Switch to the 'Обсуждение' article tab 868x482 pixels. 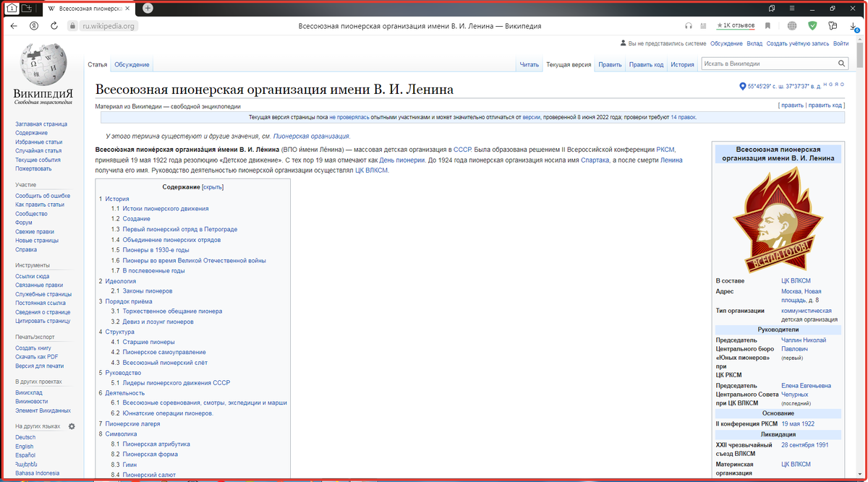tap(132, 64)
